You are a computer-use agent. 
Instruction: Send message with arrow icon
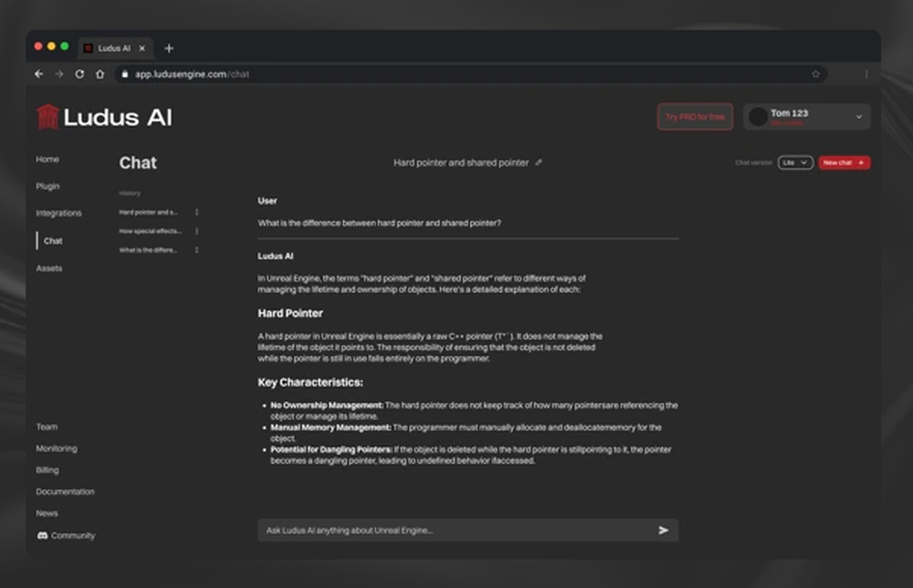[x=663, y=530]
